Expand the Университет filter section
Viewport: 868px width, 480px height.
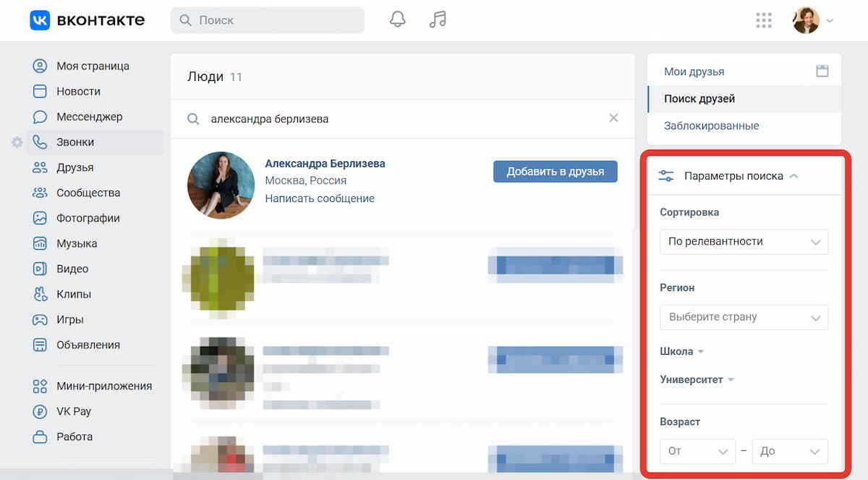[x=697, y=380]
